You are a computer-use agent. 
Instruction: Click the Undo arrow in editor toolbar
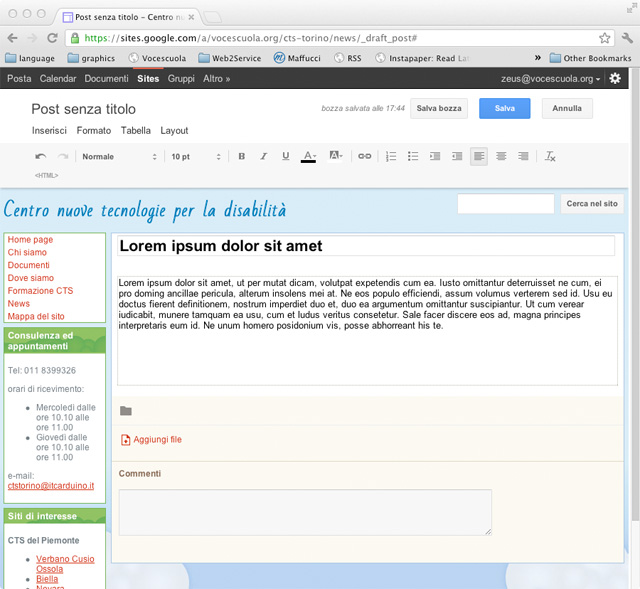point(41,157)
